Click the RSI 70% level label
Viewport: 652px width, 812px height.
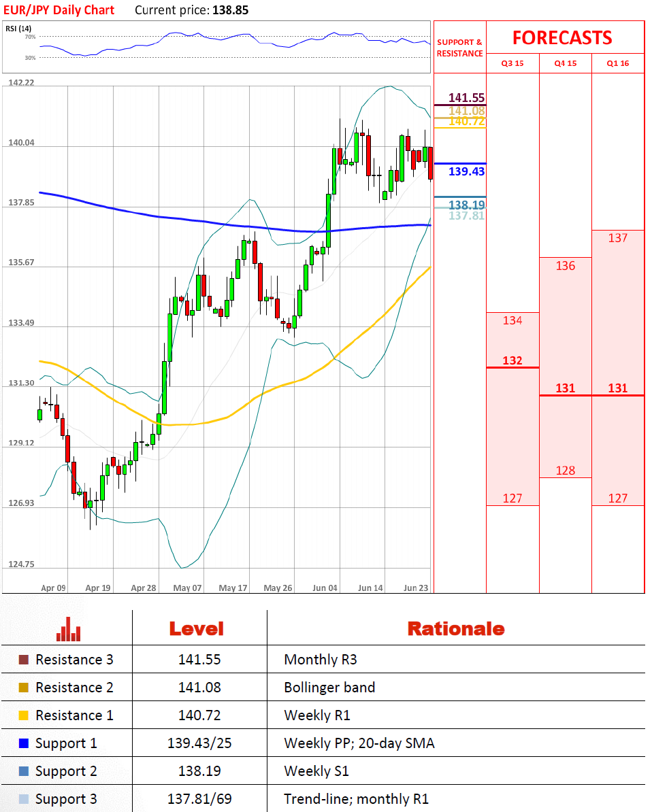[30, 37]
